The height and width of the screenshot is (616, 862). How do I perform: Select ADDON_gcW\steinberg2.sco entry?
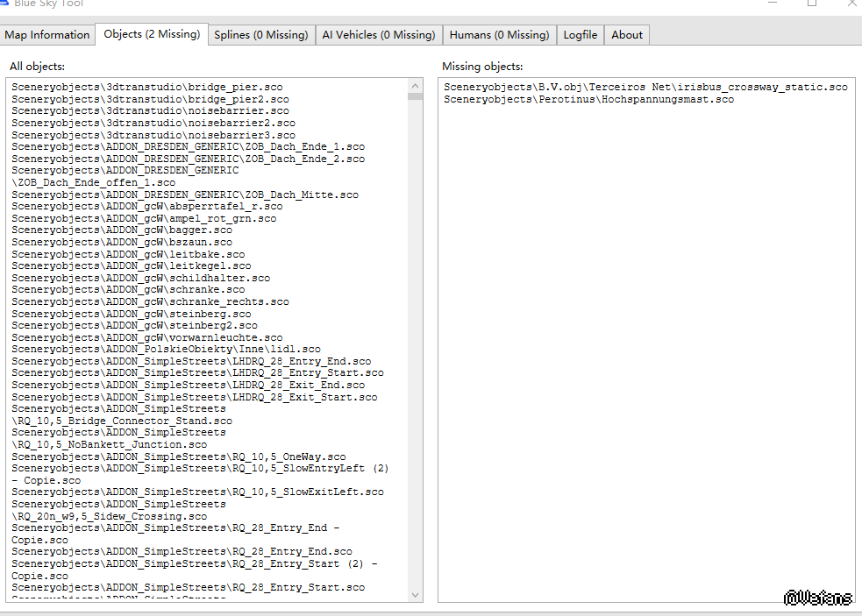click(x=135, y=326)
